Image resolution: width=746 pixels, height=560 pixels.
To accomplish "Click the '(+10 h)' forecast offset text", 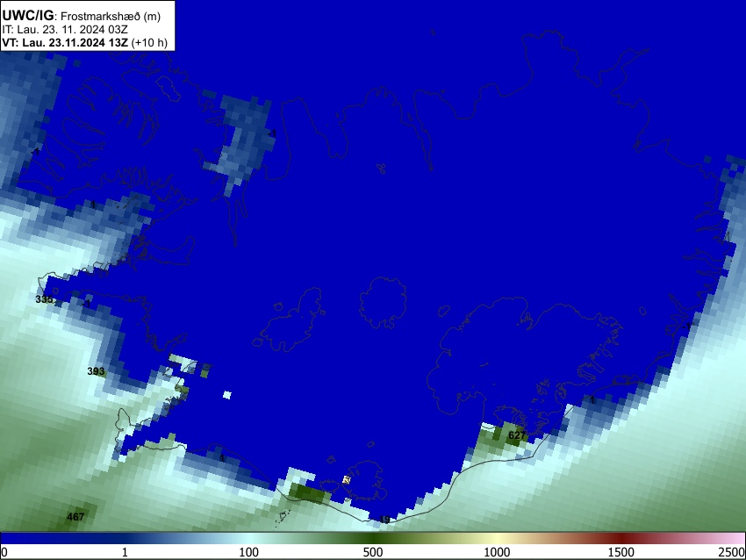I will [149, 42].
